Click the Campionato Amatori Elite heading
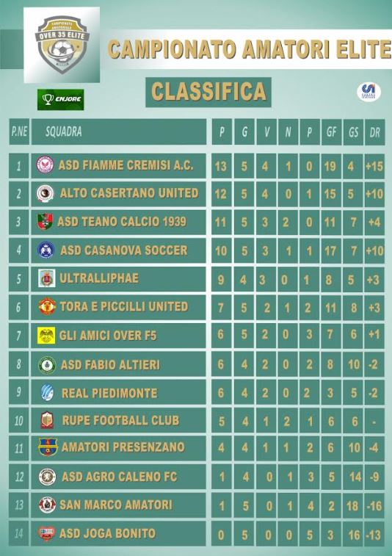 (x=249, y=49)
